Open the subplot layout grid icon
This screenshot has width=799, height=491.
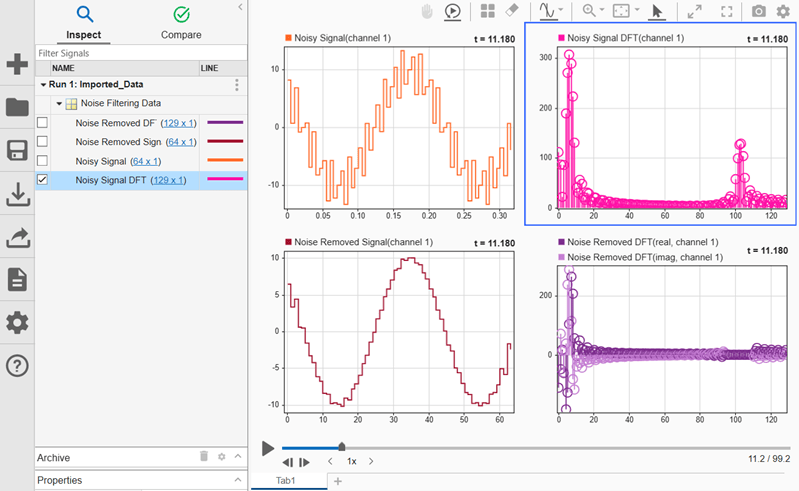pyautogui.click(x=488, y=11)
